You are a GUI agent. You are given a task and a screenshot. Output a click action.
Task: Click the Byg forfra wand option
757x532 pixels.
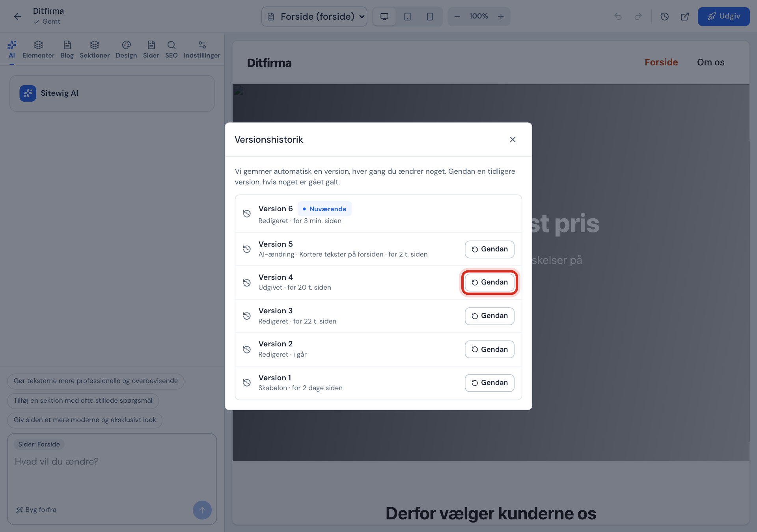pyautogui.click(x=36, y=510)
